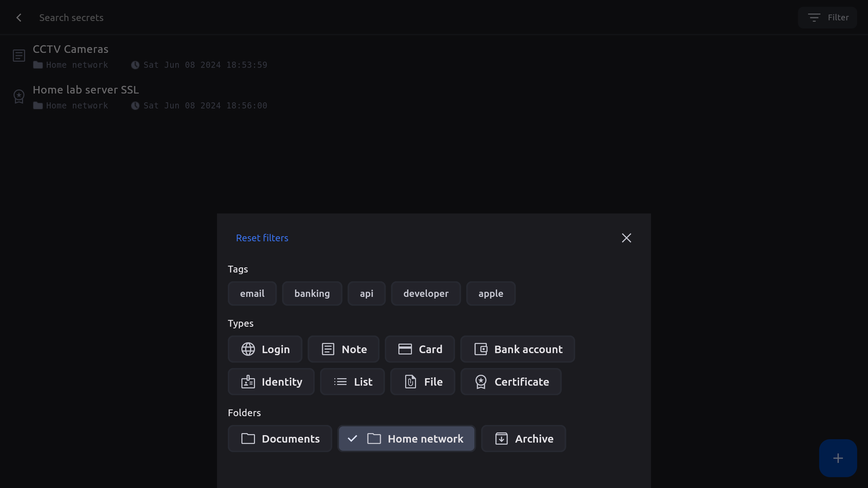Click the plus add secret button
The width and height of the screenshot is (868, 488).
(x=838, y=458)
